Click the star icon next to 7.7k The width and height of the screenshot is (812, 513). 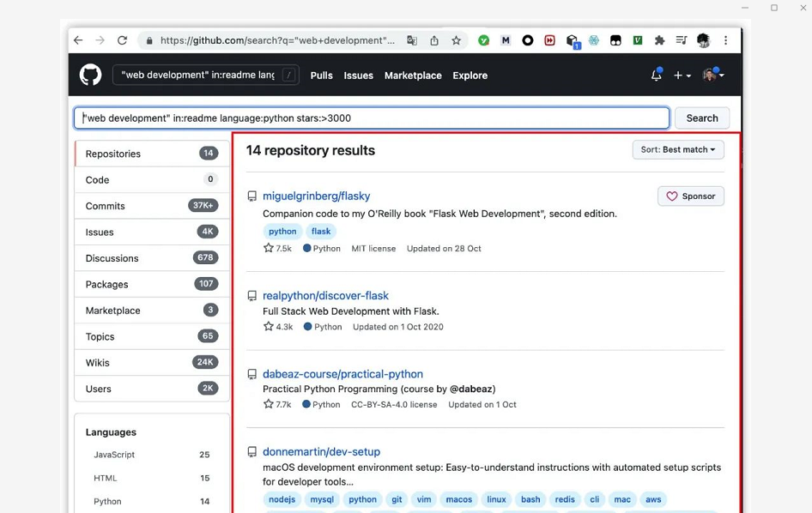click(x=269, y=404)
